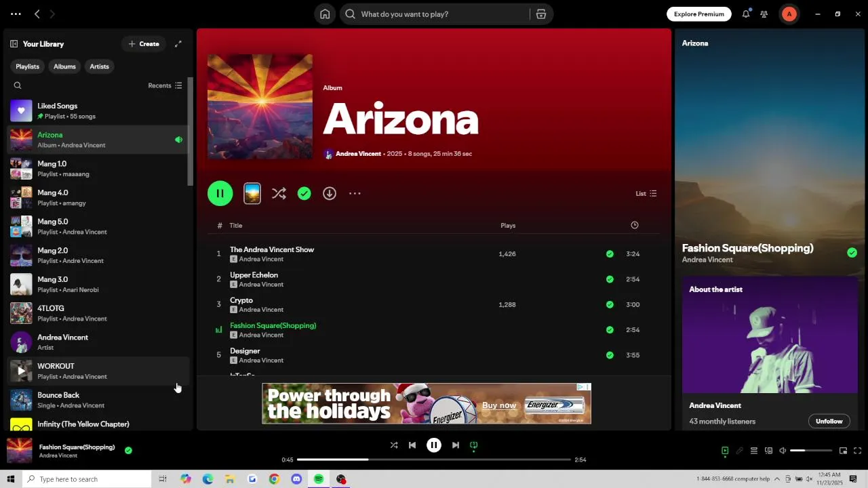This screenshot has height=488, width=868.
Task: Open Liked Songs playlist
Action: pos(97,111)
